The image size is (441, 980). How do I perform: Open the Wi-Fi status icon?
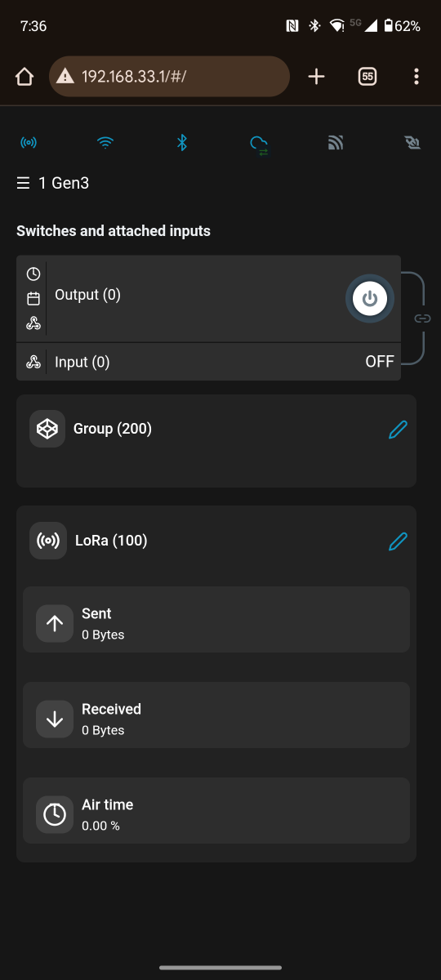pyautogui.click(x=105, y=143)
